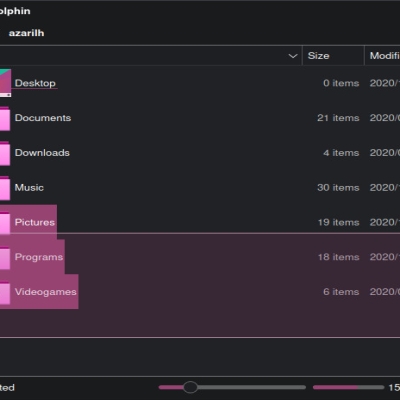
Task: Toggle sort order chevron in Name column
Action: (x=293, y=56)
